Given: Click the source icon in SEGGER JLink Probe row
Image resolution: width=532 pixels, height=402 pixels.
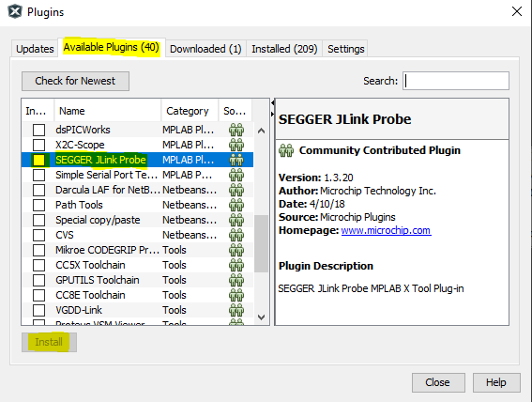Looking at the screenshot, I should point(236,160).
